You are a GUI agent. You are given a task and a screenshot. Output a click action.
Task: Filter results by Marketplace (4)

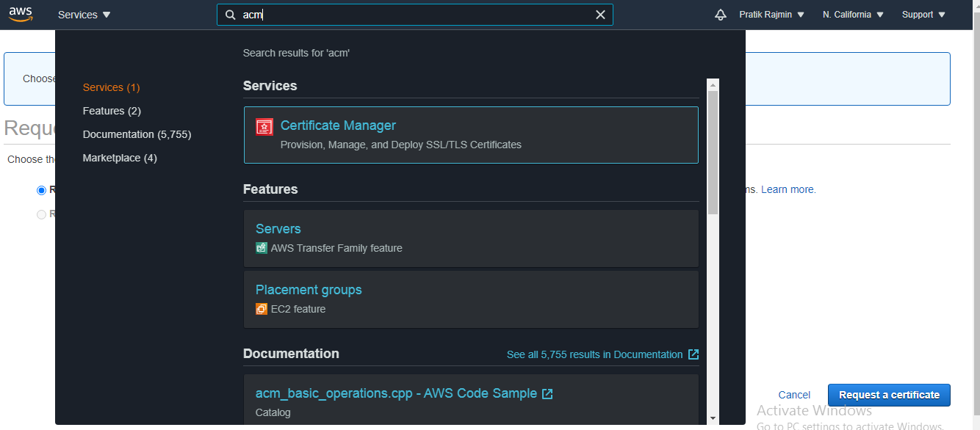tap(120, 158)
